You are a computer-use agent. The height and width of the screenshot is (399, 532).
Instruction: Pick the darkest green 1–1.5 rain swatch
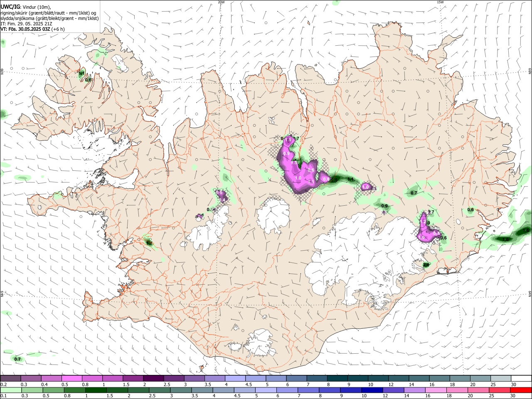tap(96, 390)
